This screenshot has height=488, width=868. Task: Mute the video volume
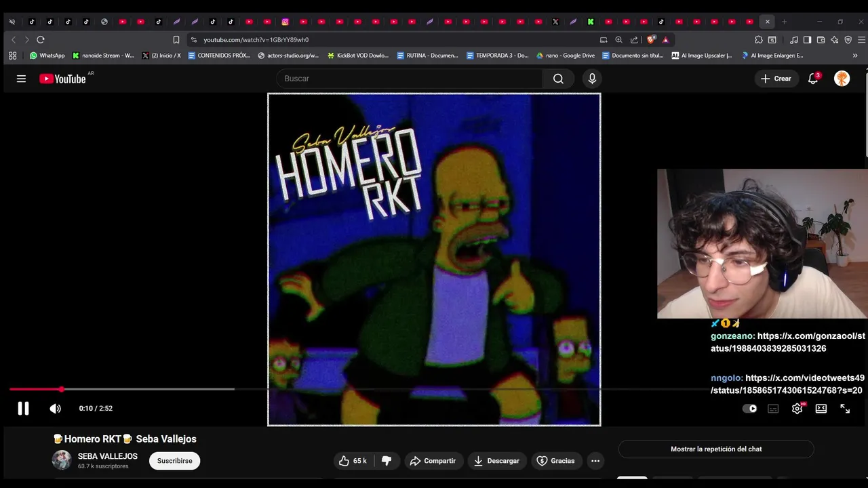55,409
